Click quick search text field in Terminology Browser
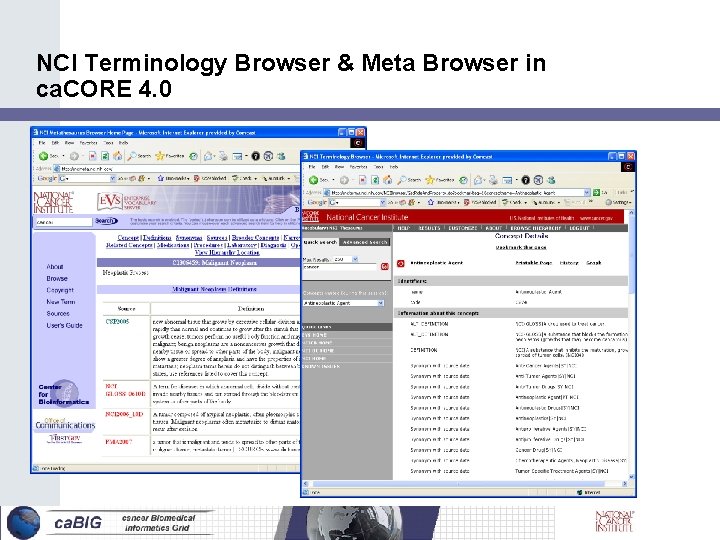Viewport: 720px width, 540px height. tap(340, 267)
